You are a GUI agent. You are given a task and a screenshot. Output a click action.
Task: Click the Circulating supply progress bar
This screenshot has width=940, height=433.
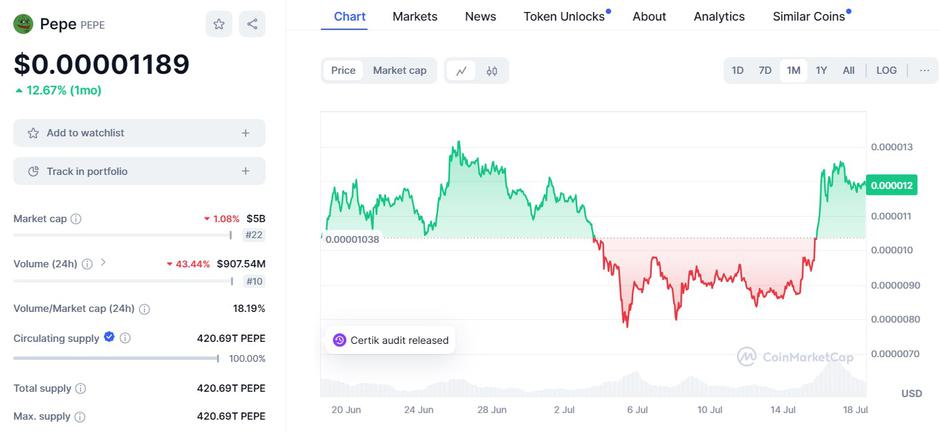[116, 359]
